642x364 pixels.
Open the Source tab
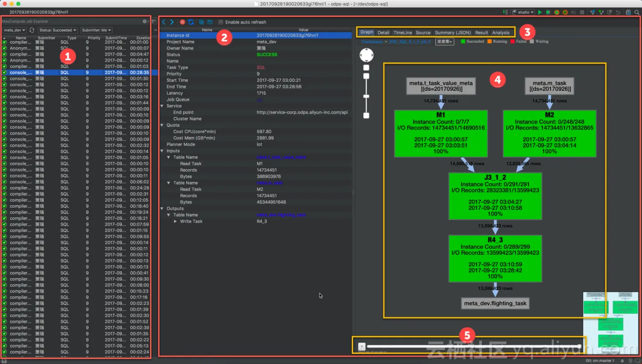[x=423, y=33]
